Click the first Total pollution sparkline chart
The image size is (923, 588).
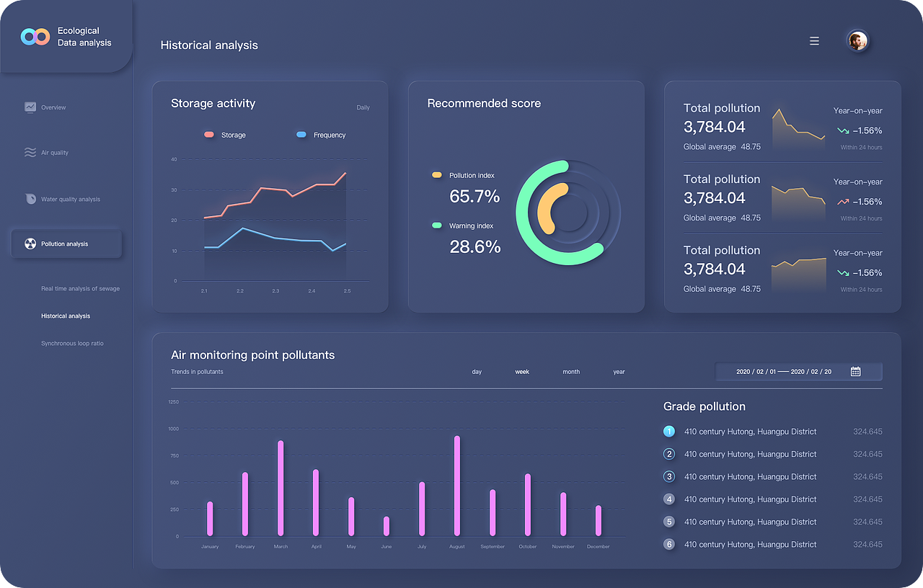[799, 129]
